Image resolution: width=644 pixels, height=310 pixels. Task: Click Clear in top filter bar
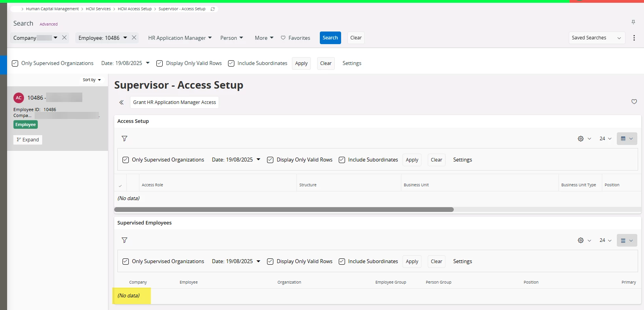pyautogui.click(x=326, y=63)
